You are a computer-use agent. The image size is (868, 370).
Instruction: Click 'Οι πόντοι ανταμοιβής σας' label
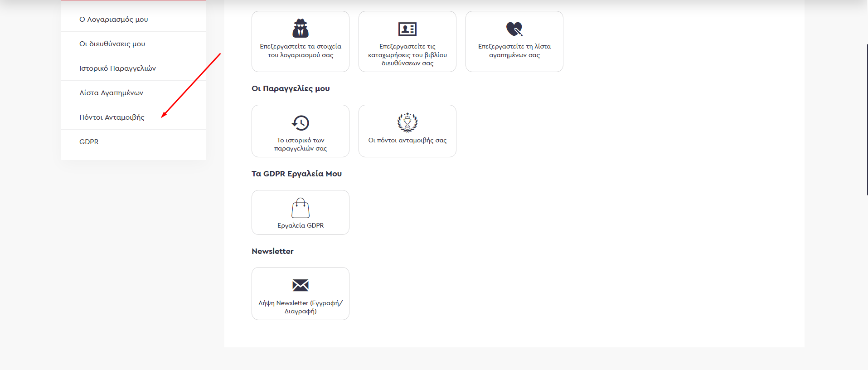pyautogui.click(x=407, y=141)
